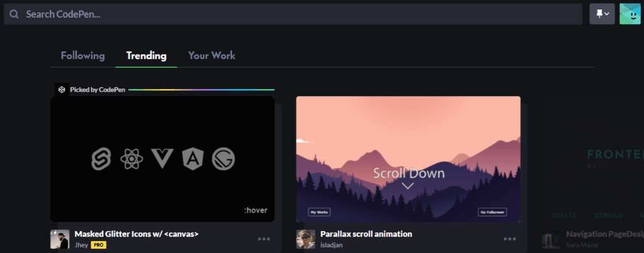Select the Trending tab
This screenshot has width=644, height=253.
(146, 56)
